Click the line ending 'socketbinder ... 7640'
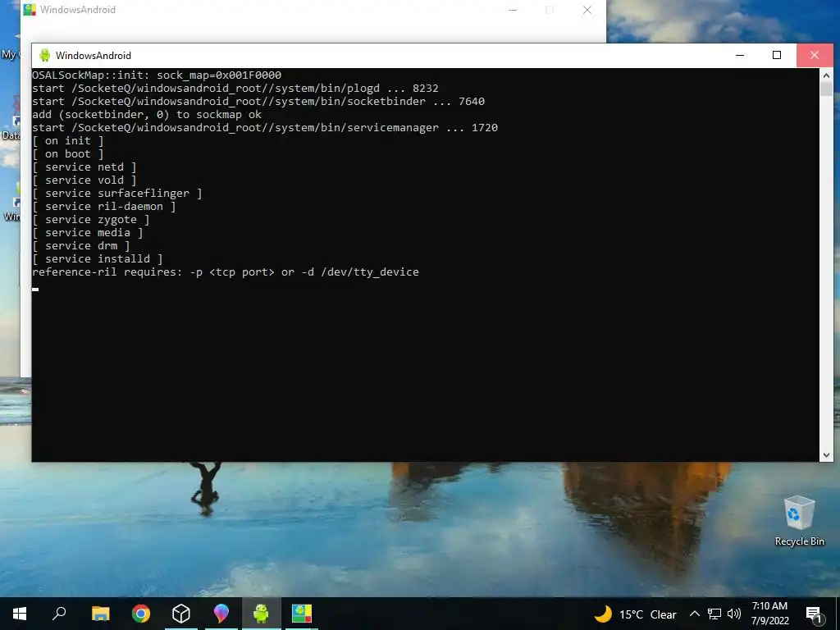 pyautogui.click(x=258, y=101)
